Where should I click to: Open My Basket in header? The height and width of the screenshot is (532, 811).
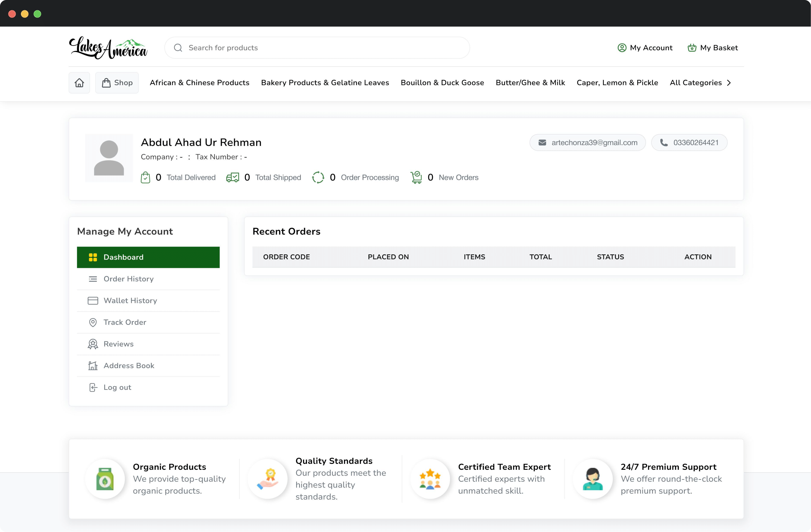pyautogui.click(x=712, y=48)
